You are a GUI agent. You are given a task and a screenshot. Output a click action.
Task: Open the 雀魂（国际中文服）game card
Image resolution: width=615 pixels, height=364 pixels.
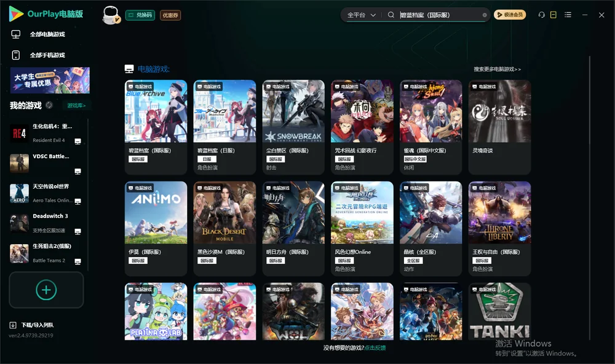430,127
